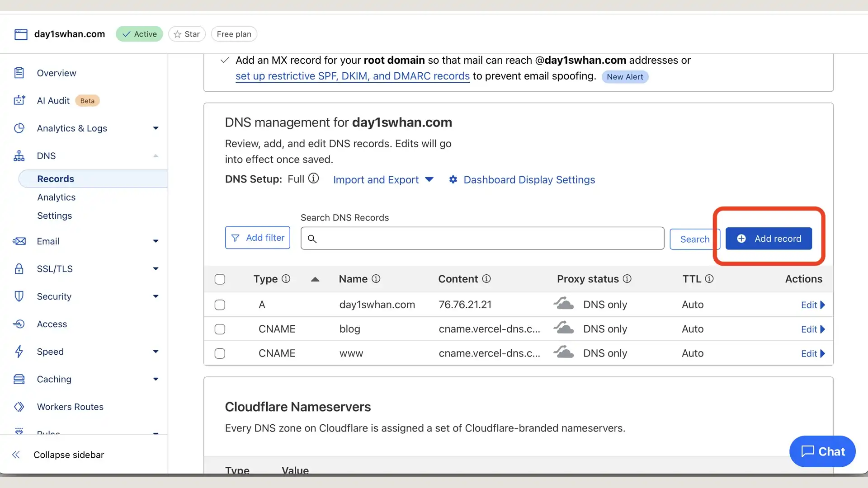Screen dimensions: 868x488
Task: Click the Overview clipboard icon
Action: (19, 73)
